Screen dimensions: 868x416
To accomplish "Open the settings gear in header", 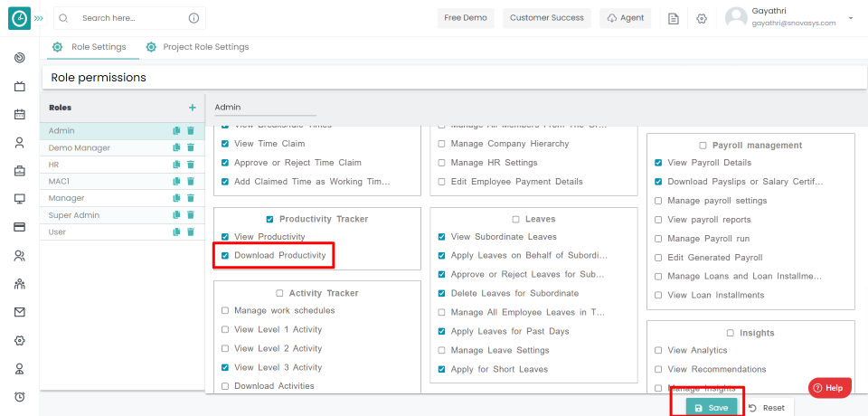I will tap(702, 18).
